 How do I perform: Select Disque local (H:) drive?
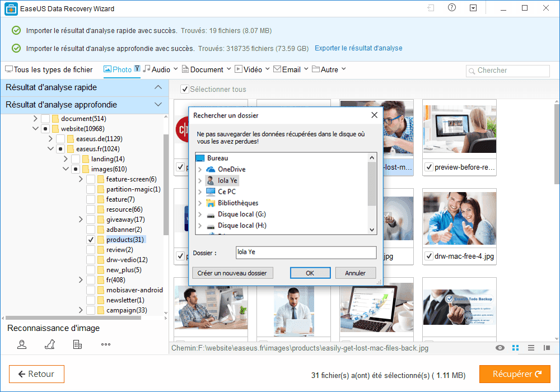(x=242, y=225)
